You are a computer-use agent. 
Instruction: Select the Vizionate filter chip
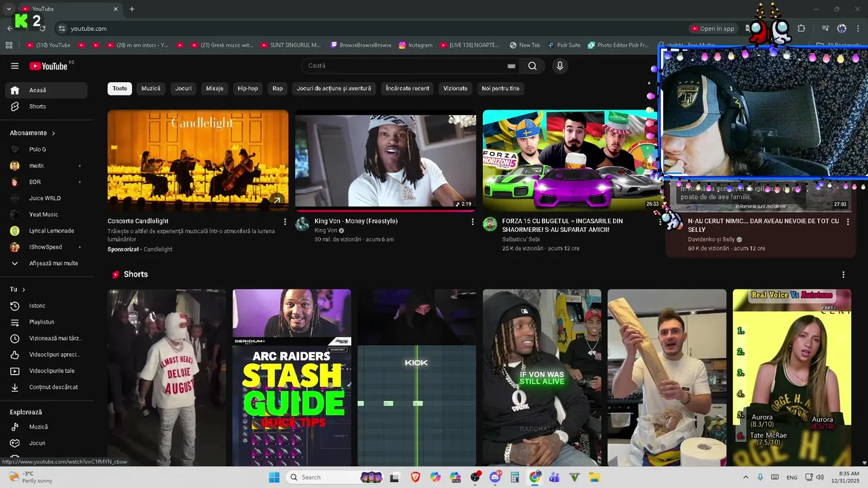[455, 88]
